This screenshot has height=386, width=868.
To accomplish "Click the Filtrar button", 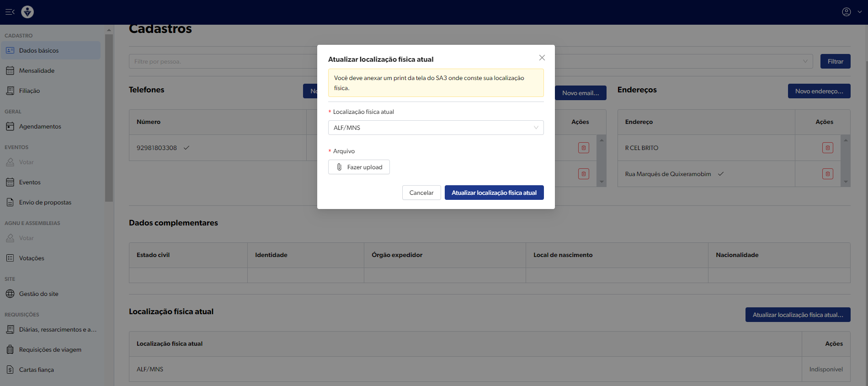I will [x=835, y=61].
